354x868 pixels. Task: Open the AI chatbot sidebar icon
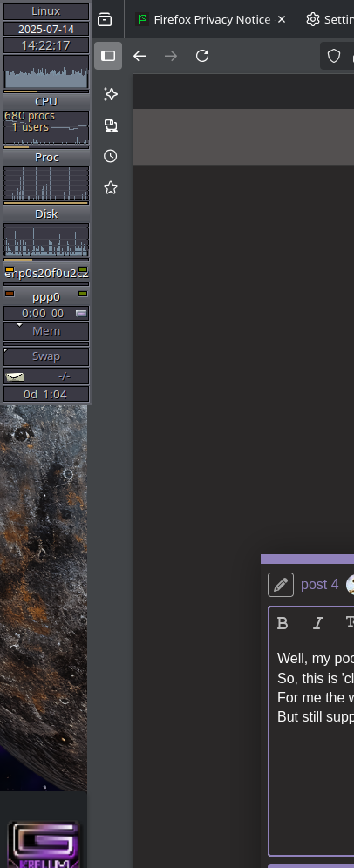pos(111,94)
